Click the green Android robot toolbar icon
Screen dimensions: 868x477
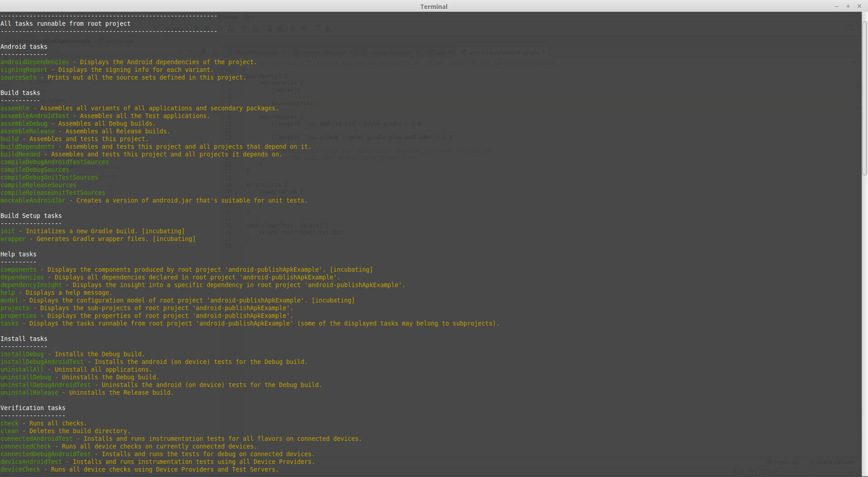tap(304, 28)
